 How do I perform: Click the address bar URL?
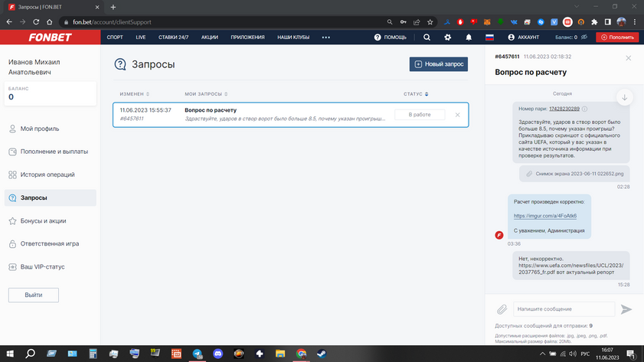112,22
